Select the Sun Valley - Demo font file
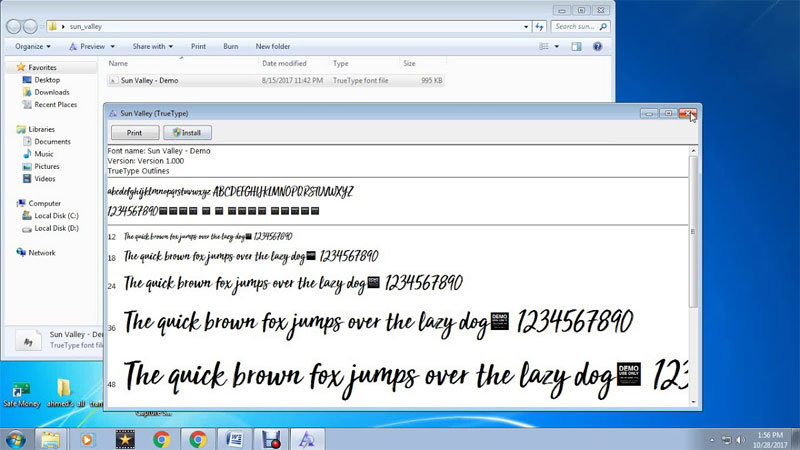Viewport: 800px width, 450px height. (x=148, y=79)
